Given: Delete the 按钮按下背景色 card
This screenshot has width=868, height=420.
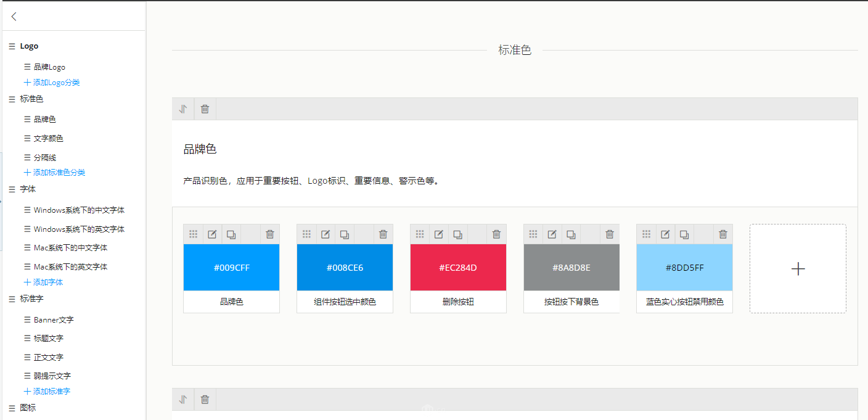Looking at the screenshot, I should click(x=610, y=234).
